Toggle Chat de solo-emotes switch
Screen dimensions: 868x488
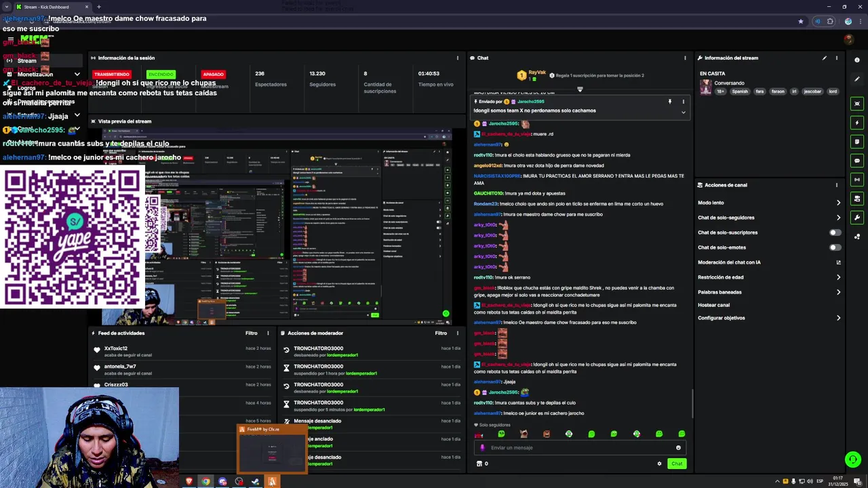835,247
